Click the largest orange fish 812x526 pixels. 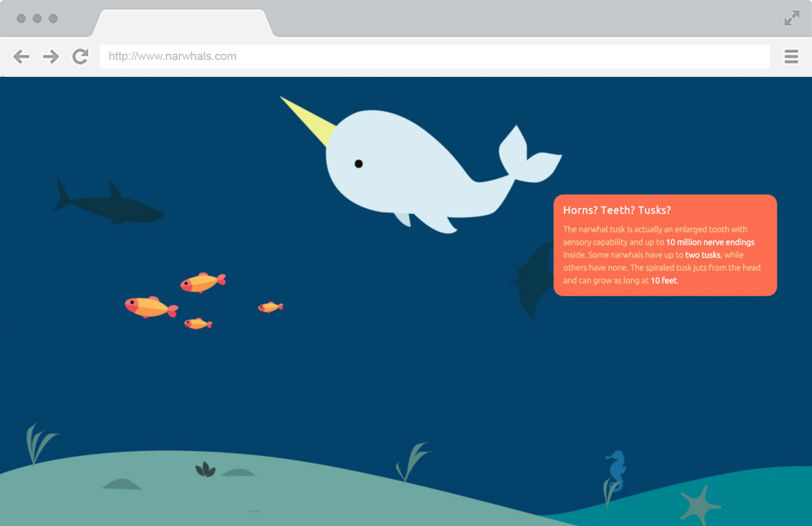click(x=151, y=307)
